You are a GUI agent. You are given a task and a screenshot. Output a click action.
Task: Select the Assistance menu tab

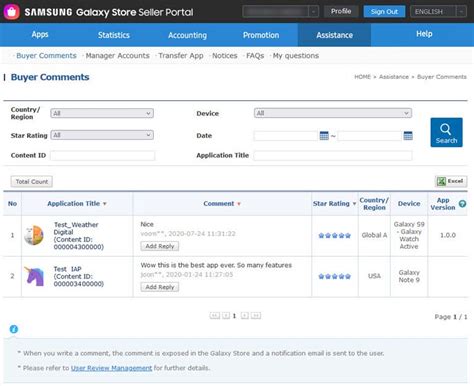334,35
